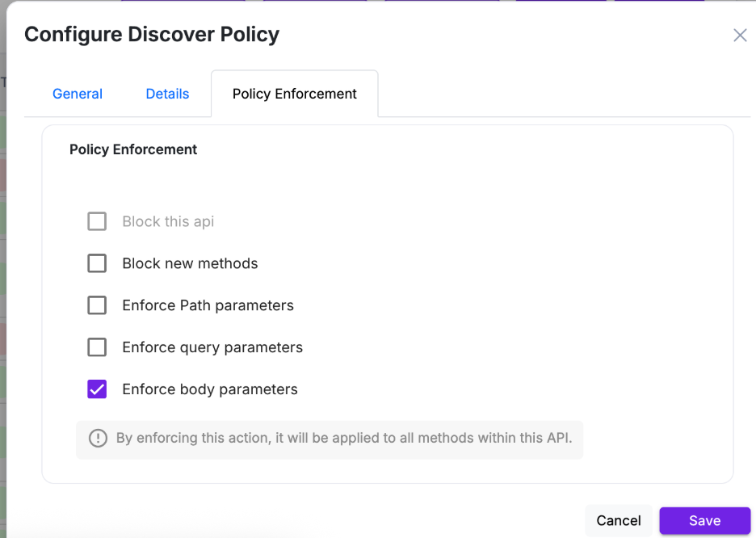
Task: Tick the disabled Block this api checkbox
Action: [97, 221]
